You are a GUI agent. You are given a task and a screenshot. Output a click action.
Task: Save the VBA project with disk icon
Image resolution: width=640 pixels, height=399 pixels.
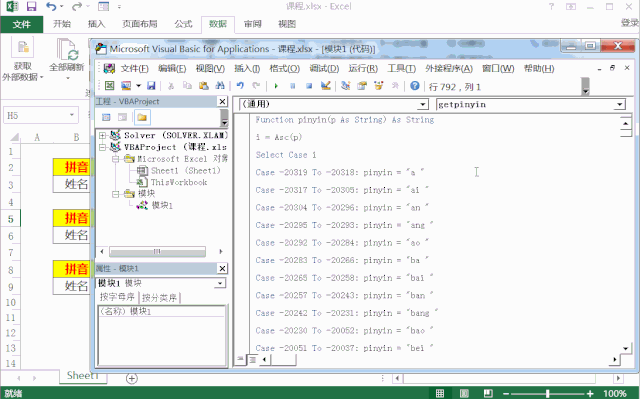151,86
